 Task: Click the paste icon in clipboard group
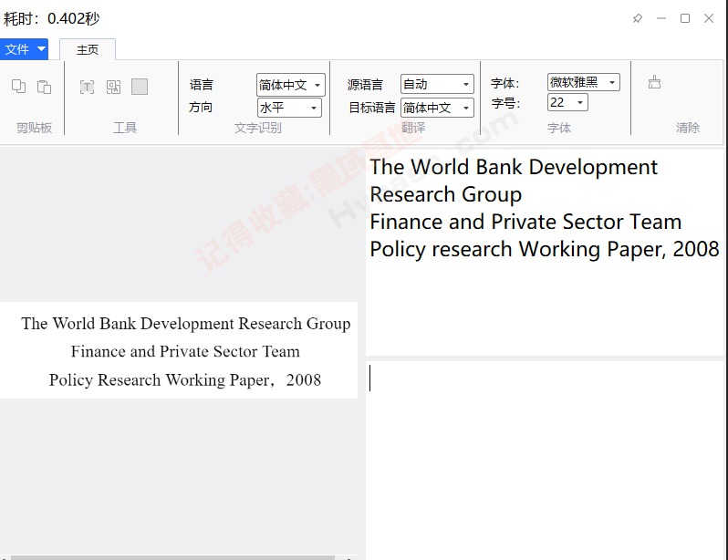[44, 87]
